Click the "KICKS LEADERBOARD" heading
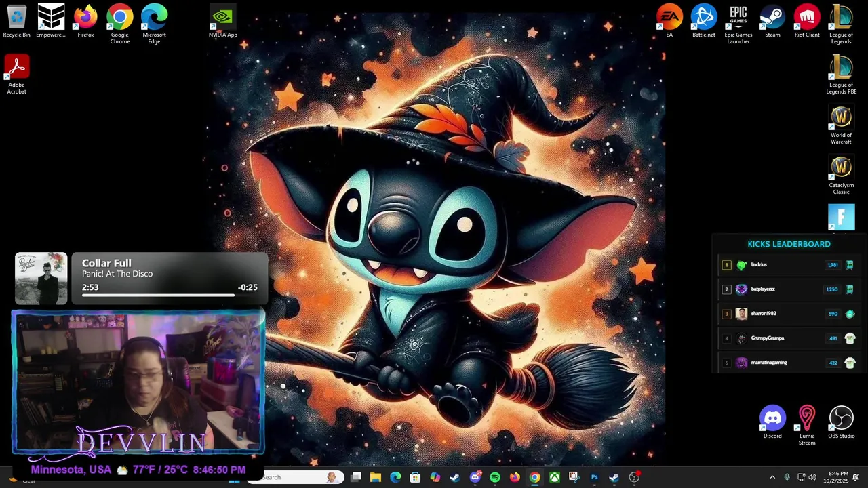The width and height of the screenshot is (868, 488). [789, 244]
